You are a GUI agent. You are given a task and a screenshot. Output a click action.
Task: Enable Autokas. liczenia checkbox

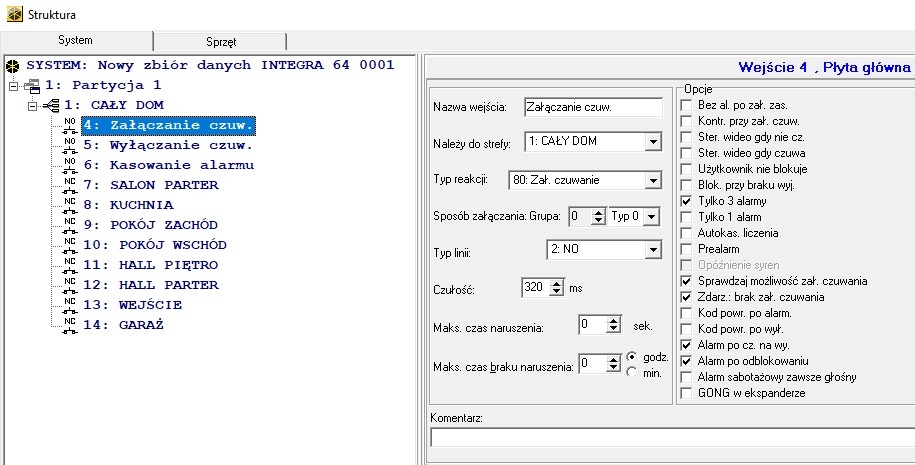coord(686,233)
